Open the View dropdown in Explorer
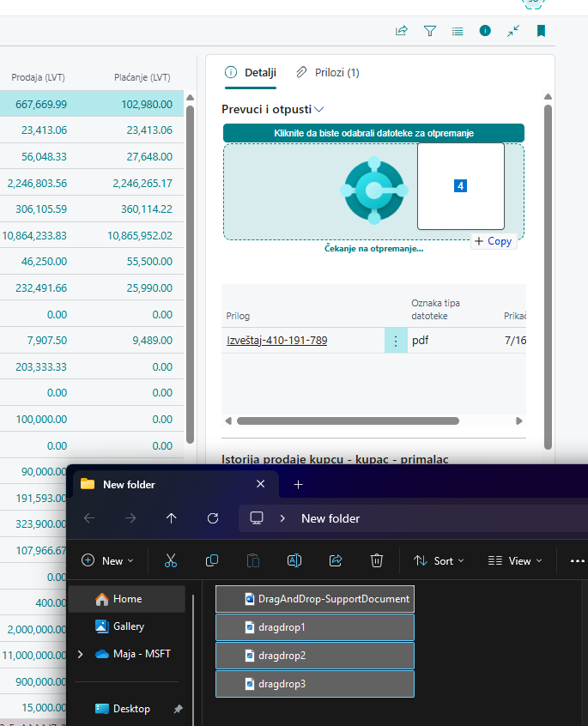The height and width of the screenshot is (726, 588). 515,560
